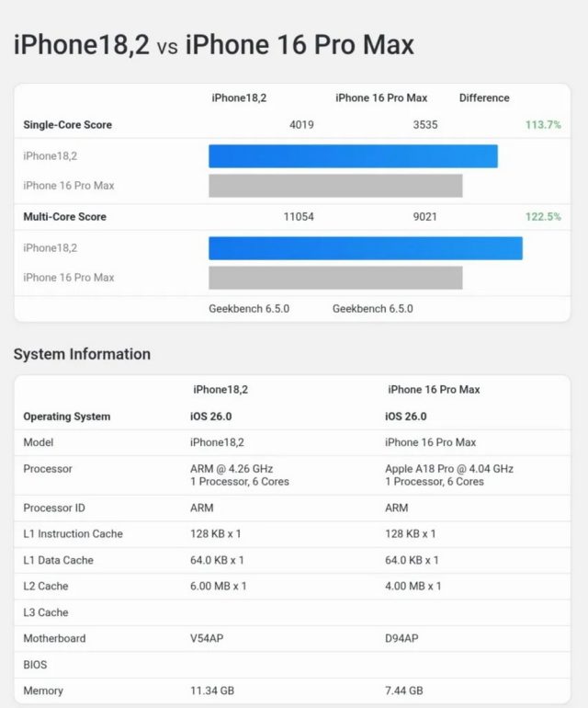Click the 113.7% single-core difference
This screenshot has width=588, height=708.
pos(543,125)
